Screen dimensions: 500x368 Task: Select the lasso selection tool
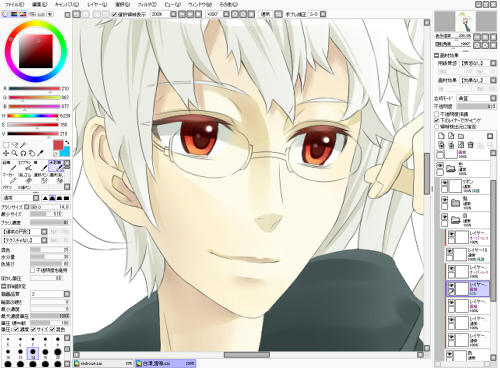[x=15, y=145]
